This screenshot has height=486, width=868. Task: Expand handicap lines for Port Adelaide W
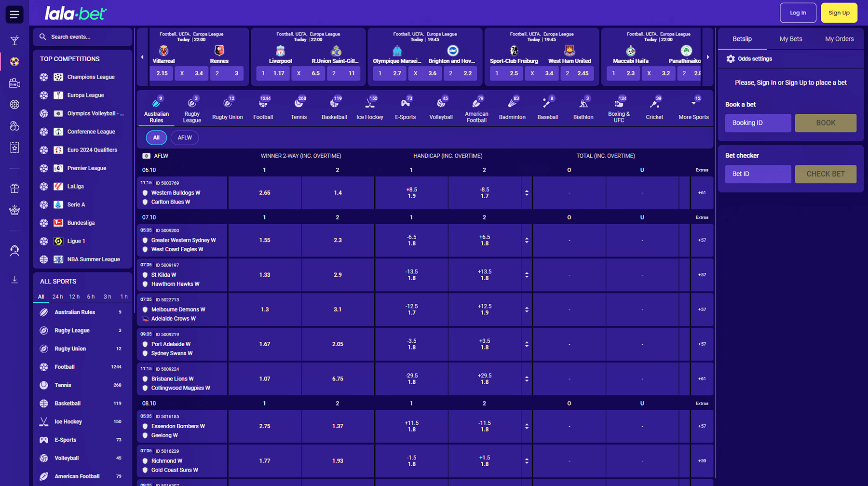pos(527,344)
